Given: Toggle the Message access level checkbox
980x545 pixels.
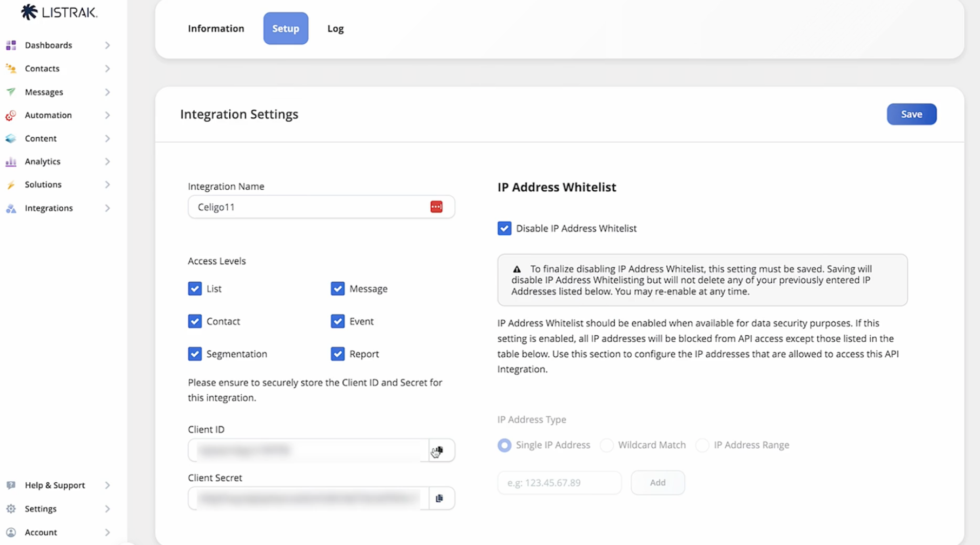Looking at the screenshot, I should click(x=337, y=289).
